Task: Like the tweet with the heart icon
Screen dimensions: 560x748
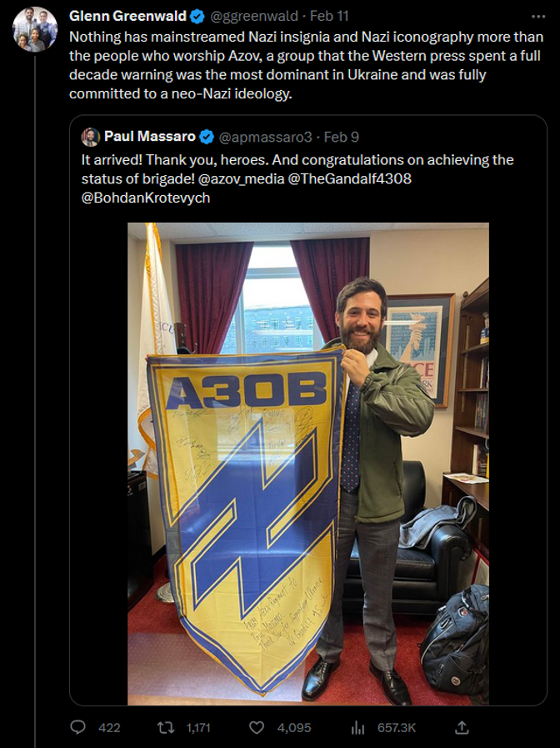Action: tap(259, 727)
